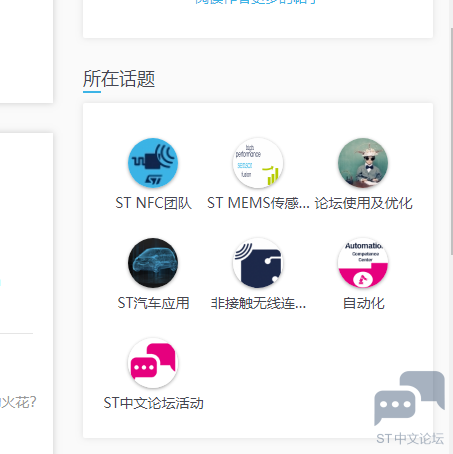
Task: Open the 非接触无线连... text link
Action: click(x=258, y=303)
